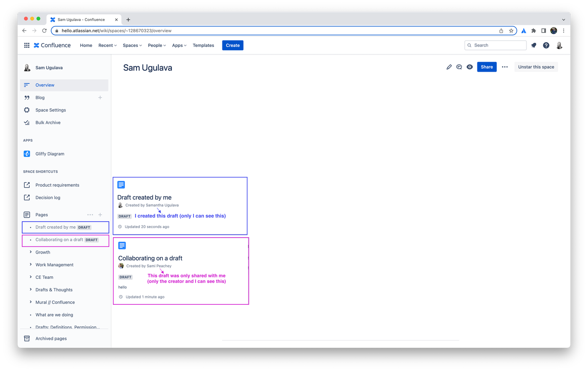Open Templates in top navigation
The height and width of the screenshot is (371, 588).
[204, 45]
